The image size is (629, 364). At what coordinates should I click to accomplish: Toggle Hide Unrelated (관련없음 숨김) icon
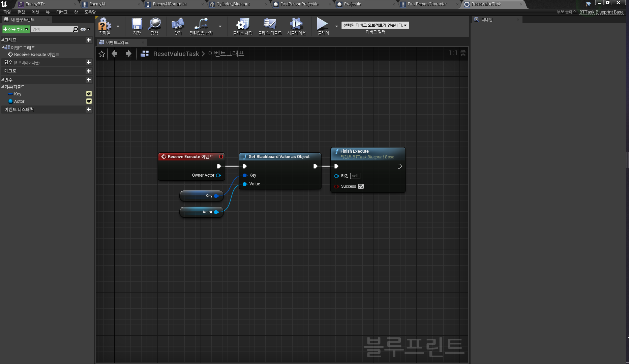(x=201, y=26)
